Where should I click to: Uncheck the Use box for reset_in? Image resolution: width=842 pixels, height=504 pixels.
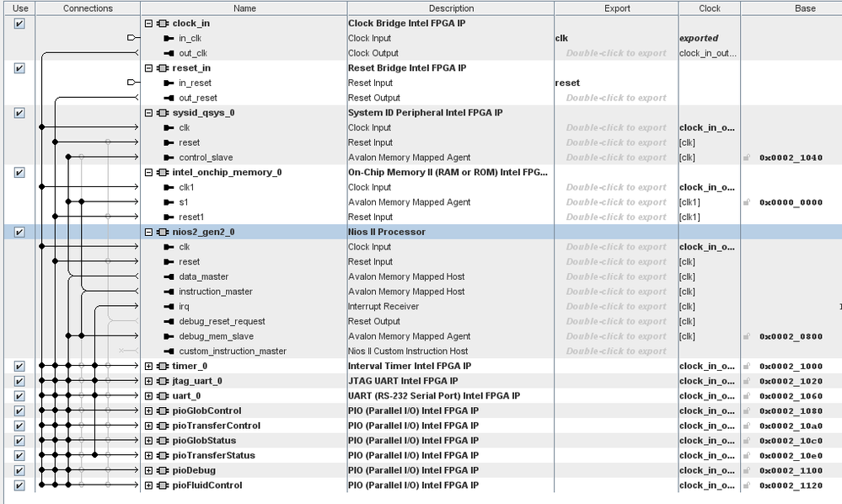pos(19,67)
